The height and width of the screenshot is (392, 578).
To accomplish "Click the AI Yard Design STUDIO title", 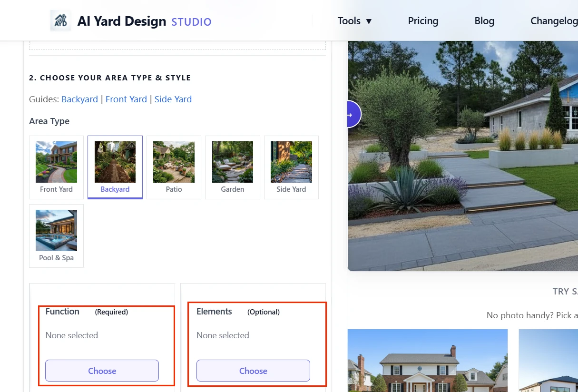I will [145, 21].
